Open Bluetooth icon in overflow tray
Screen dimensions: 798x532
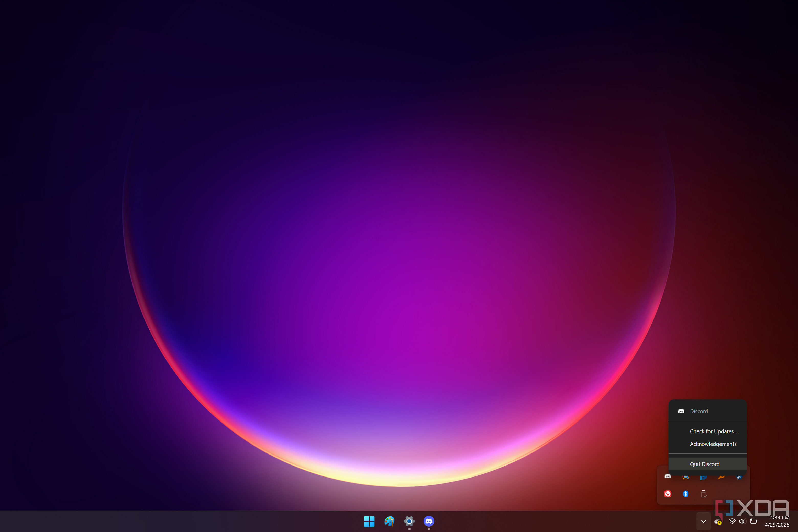pos(686,494)
